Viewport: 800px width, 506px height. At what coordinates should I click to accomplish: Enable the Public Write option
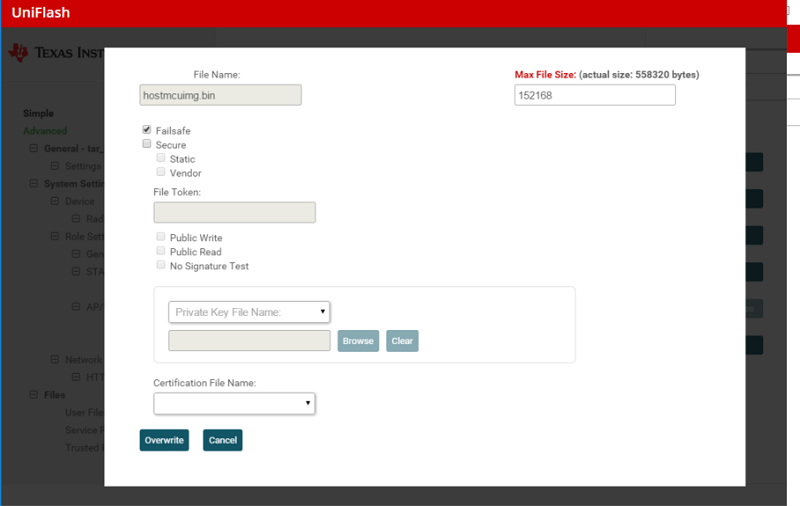(161, 238)
